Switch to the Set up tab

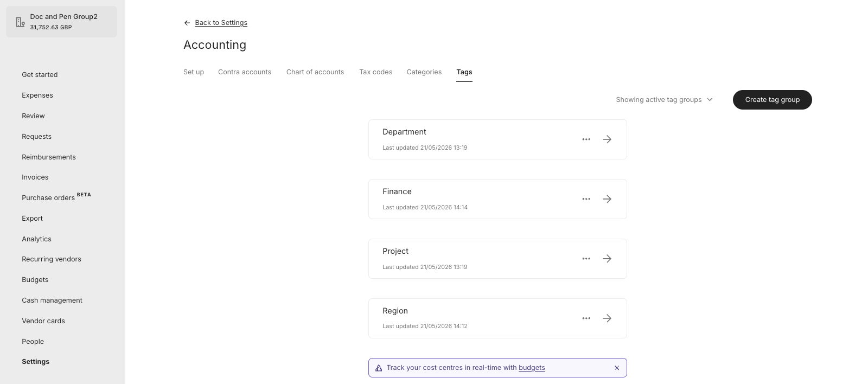pos(194,72)
